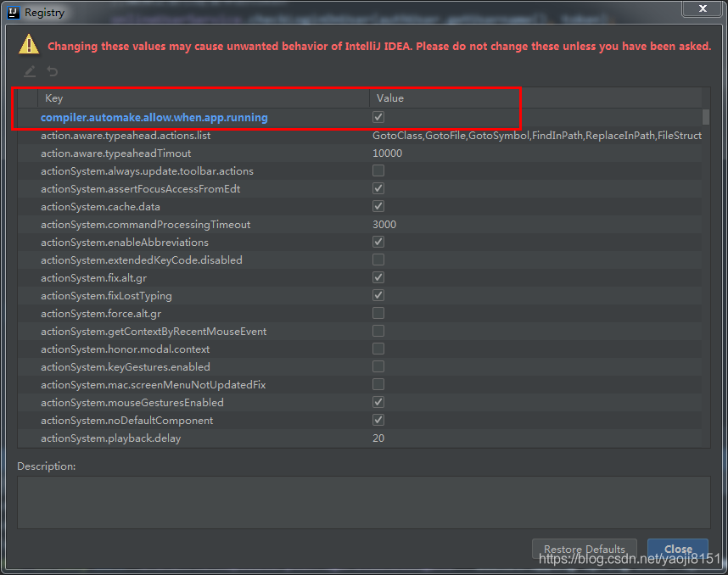
Task: Enable actionSystem.force.alt.gr checkbox
Action: coord(378,314)
